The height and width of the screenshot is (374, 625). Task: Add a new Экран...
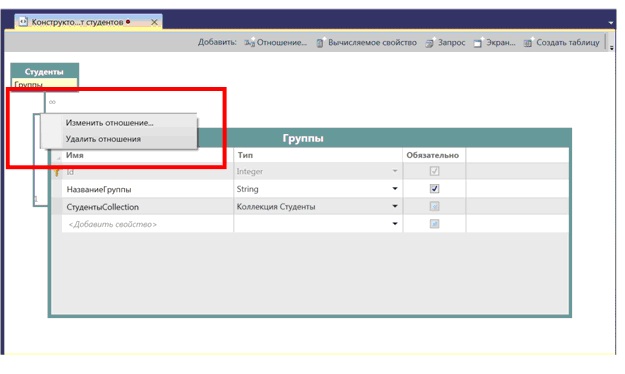(494, 43)
